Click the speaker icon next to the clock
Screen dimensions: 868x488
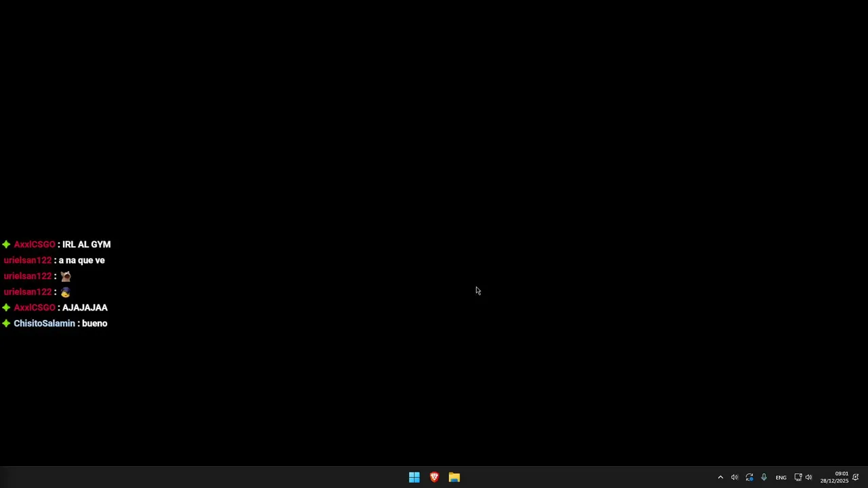point(808,477)
